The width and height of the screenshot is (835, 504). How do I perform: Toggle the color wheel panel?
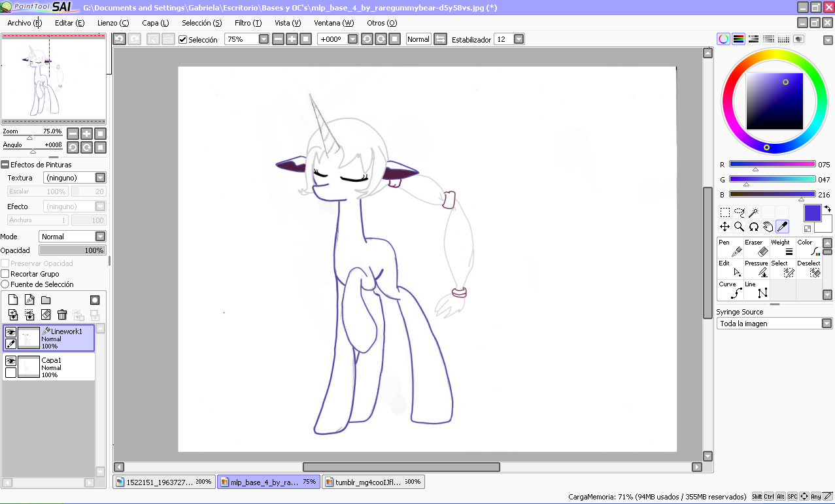pyautogui.click(x=724, y=39)
